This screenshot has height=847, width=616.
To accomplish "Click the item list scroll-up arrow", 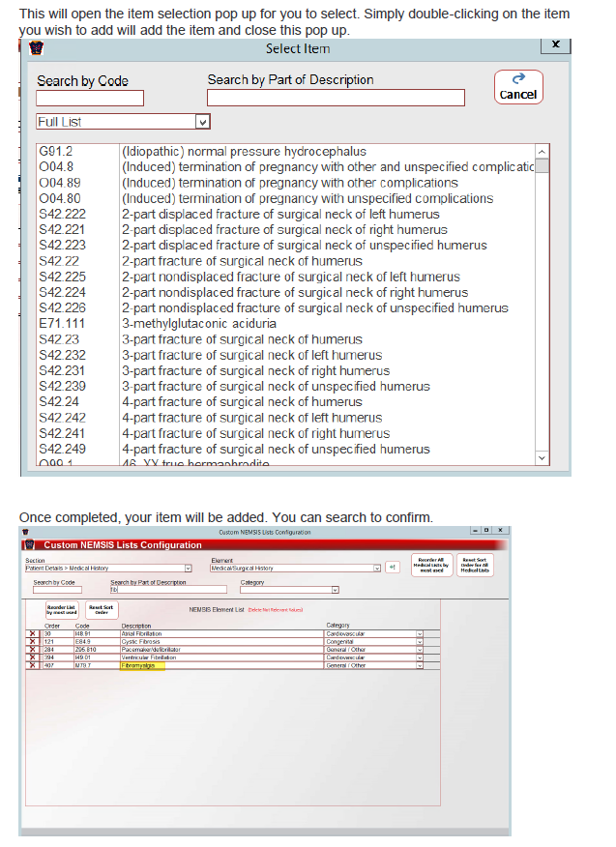I will [x=542, y=151].
